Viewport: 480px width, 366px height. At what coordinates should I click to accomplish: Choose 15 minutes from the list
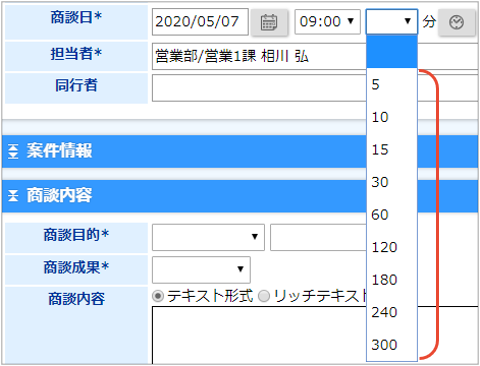click(392, 150)
